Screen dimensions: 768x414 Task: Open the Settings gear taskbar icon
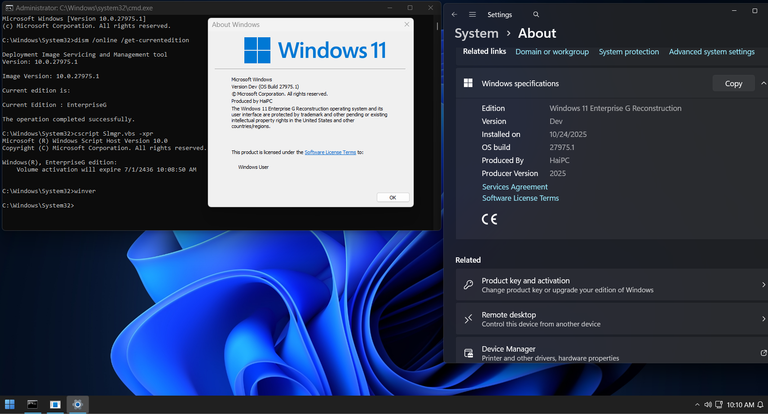point(77,404)
